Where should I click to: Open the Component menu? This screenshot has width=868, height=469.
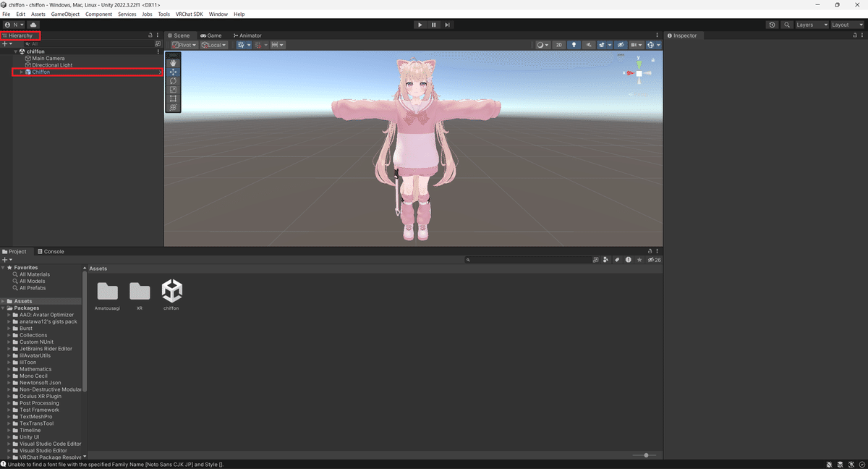[98, 14]
